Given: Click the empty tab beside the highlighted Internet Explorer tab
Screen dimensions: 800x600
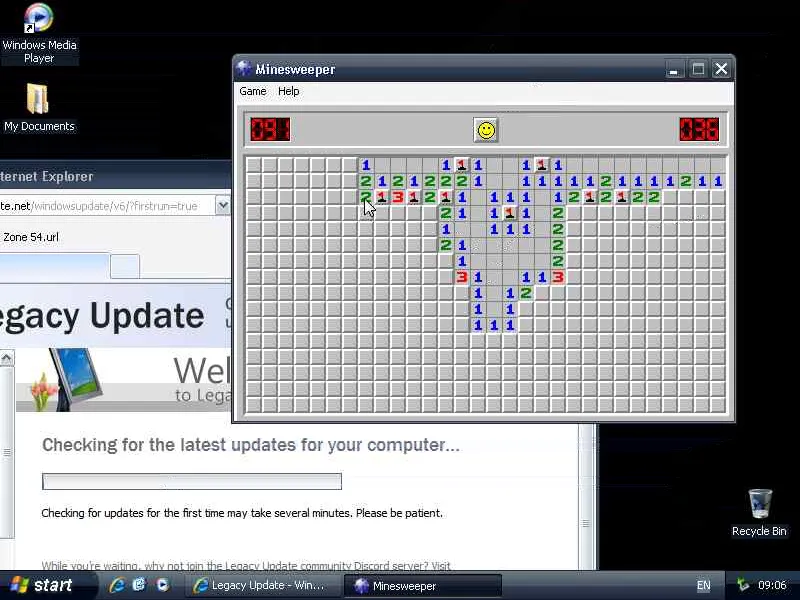Looking at the screenshot, I should (x=125, y=266).
